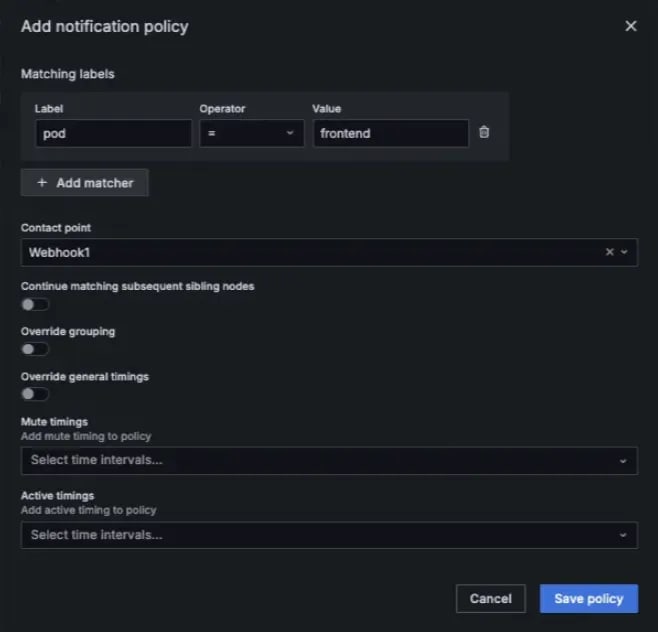Turn on Override general timings
Screen dimensions: 658x632
[35, 394]
